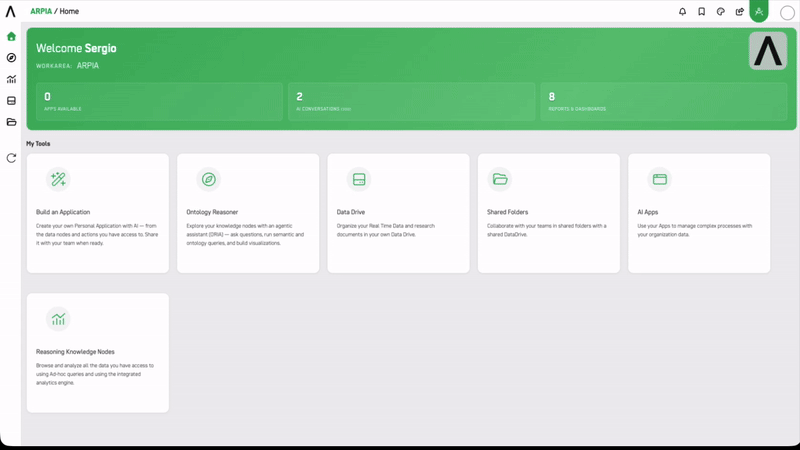Click the WORKAREA: ARPIA label
The image size is (800, 450).
[x=67, y=65]
